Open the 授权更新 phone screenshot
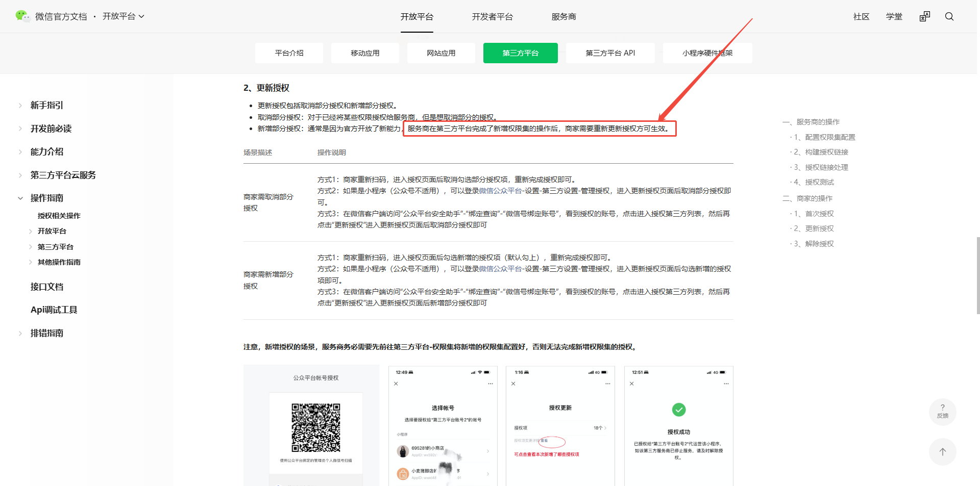This screenshot has height=486, width=980. pyautogui.click(x=560, y=426)
